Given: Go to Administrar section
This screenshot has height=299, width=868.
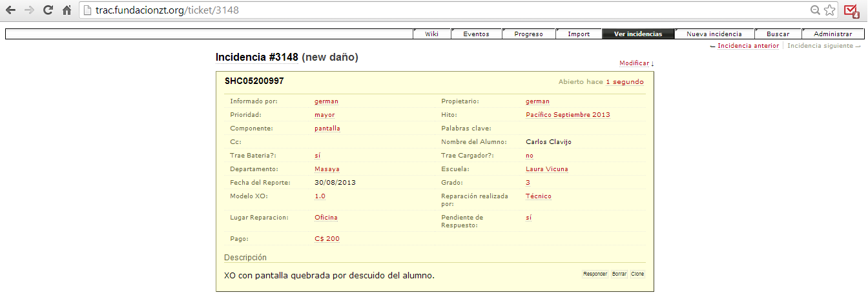Looking at the screenshot, I should (x=832, y=34).
